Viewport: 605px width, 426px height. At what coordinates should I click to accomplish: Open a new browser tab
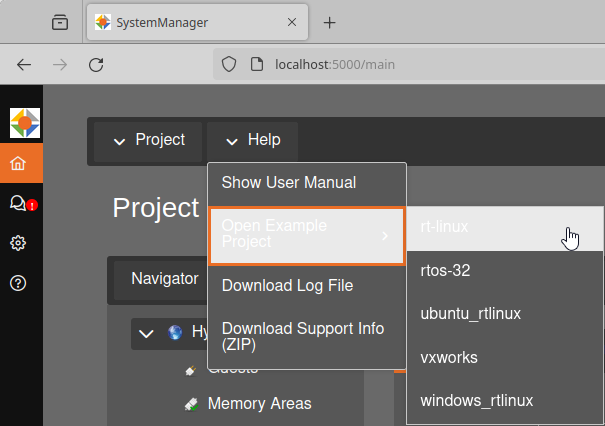pos(329,23)
